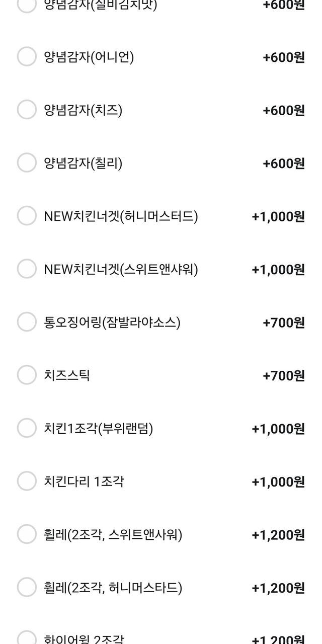Tap the 치킨다리 1조각 label text
322x644 pixels.
[84, 481]
